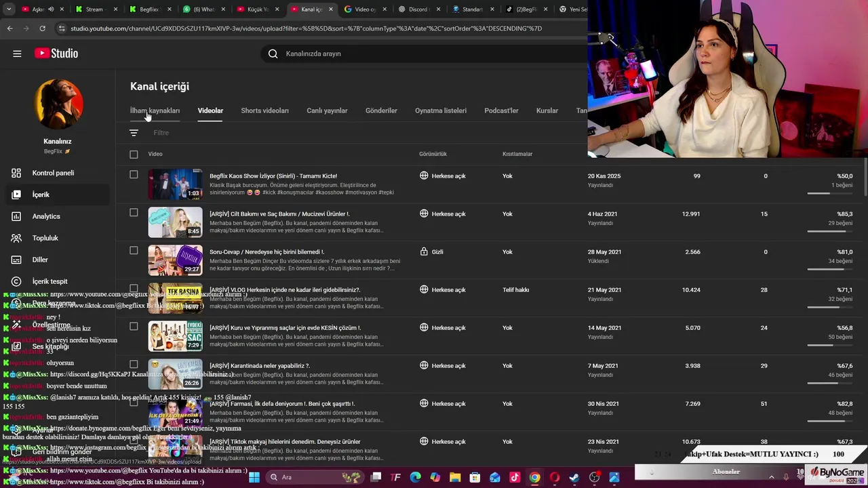Viewport: 868px width, 488px height.
Task: Click the globe visibility icon on Begflix Kaos Show row
Action: pos(424,176)
